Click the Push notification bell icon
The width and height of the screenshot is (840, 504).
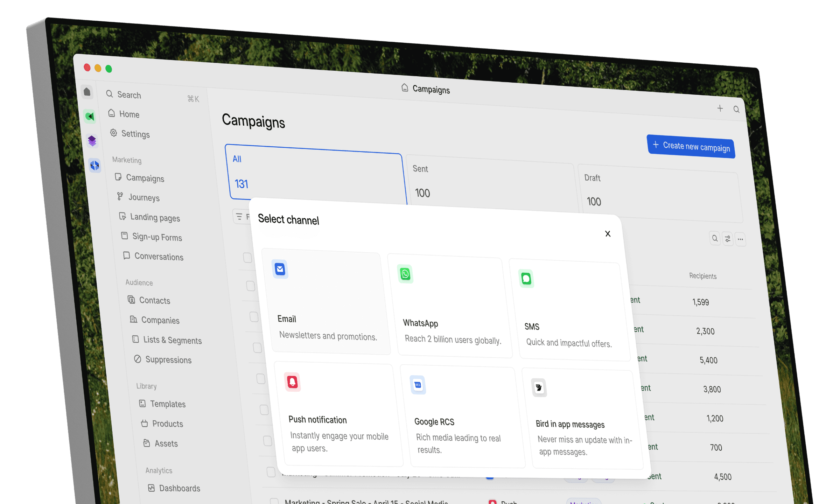[x=292, y=382]
